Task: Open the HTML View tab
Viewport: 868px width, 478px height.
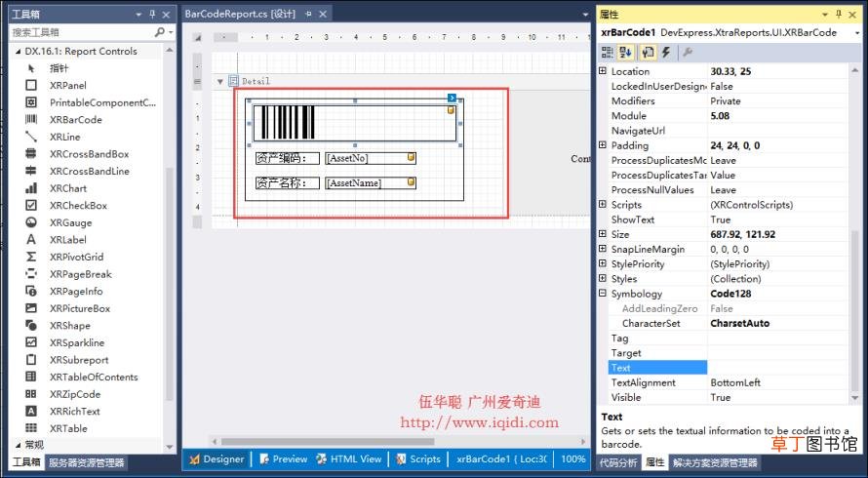Action: [349, 459]
